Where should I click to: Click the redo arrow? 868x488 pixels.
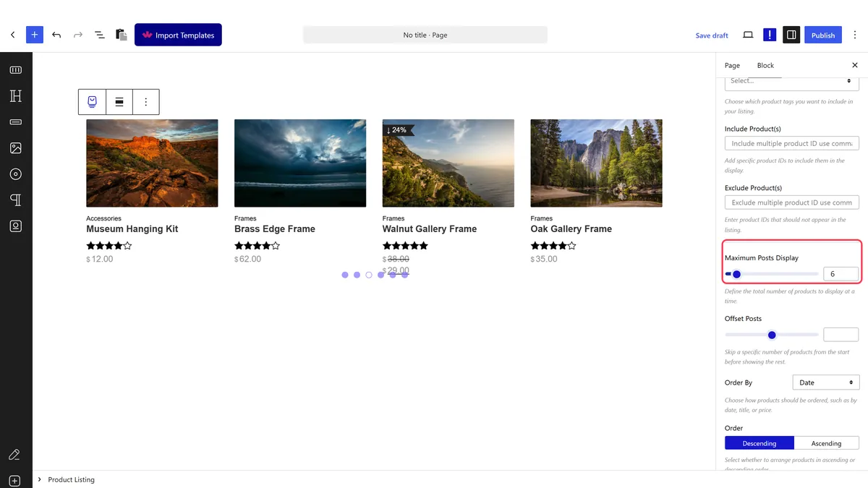(78, 35)
